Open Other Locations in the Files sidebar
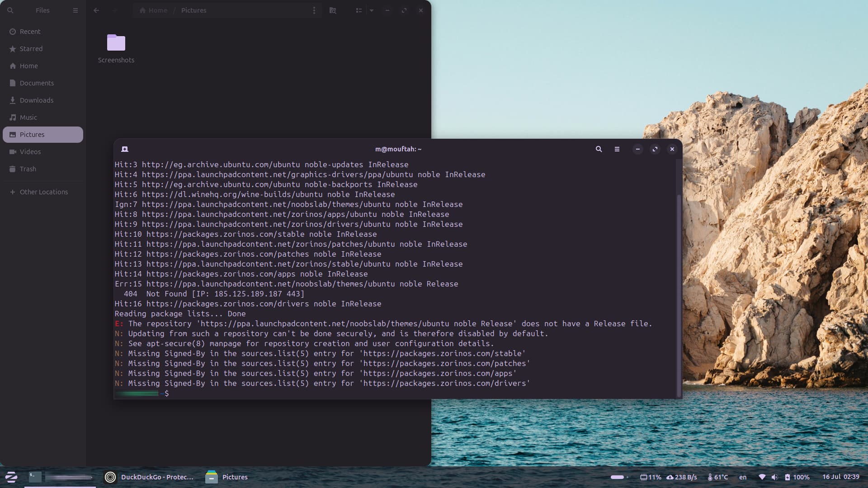The width and height of the screenshot is (868, 488). click(x=43, y=192)
